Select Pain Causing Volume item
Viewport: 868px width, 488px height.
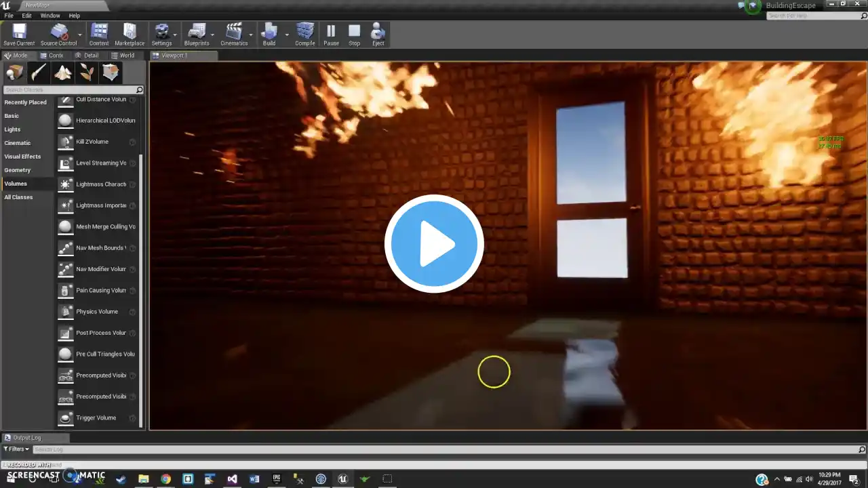97,291
